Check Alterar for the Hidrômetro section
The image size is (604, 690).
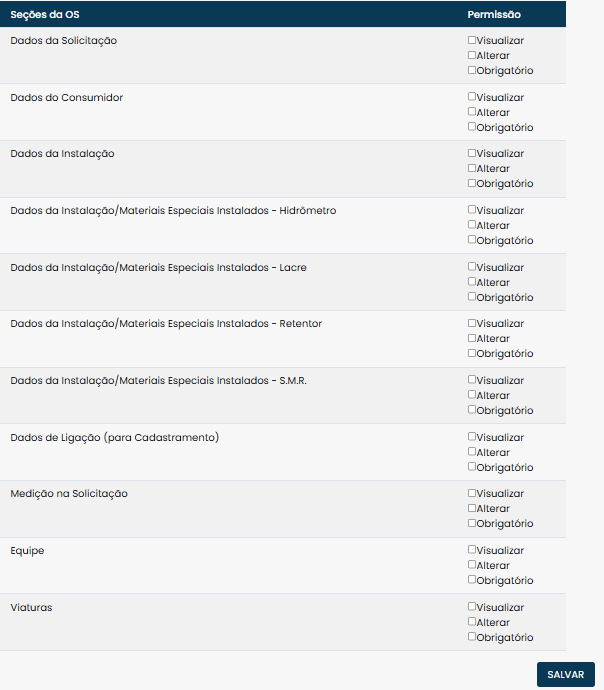tap(472, 226)
